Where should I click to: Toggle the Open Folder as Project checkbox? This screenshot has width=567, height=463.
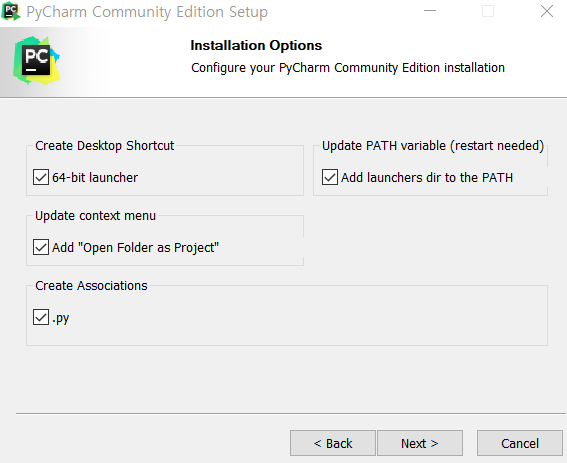pos(41,247)
